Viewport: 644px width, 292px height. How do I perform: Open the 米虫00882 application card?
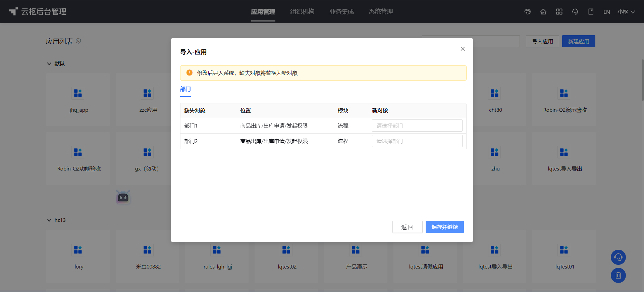(x=148, y=256)
